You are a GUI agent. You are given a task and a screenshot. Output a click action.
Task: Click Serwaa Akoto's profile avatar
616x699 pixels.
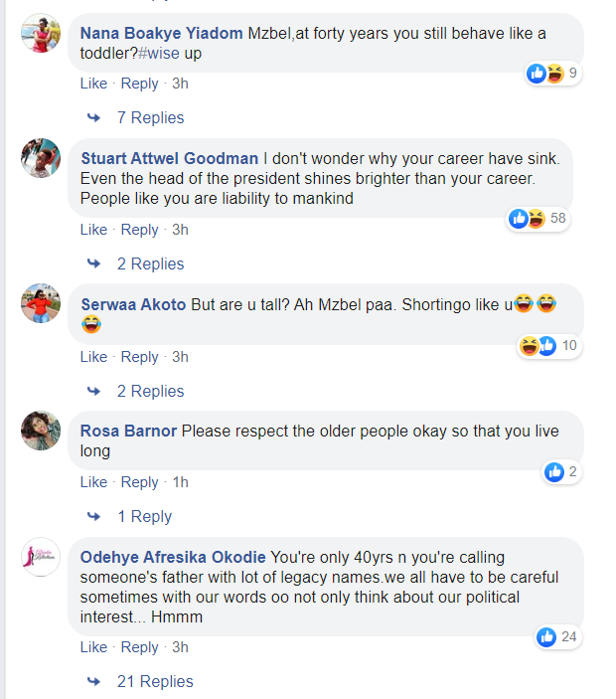42,303
